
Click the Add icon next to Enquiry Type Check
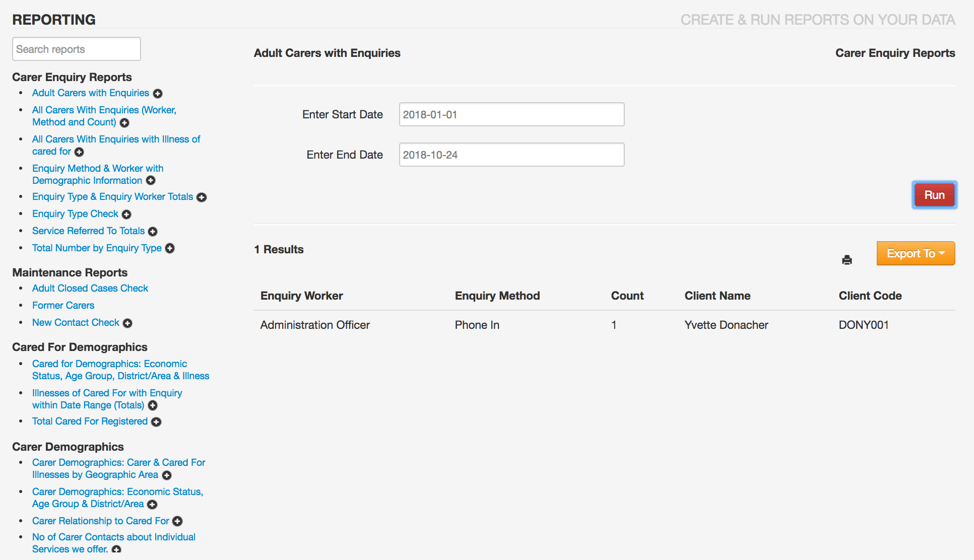tap(127, 214)
